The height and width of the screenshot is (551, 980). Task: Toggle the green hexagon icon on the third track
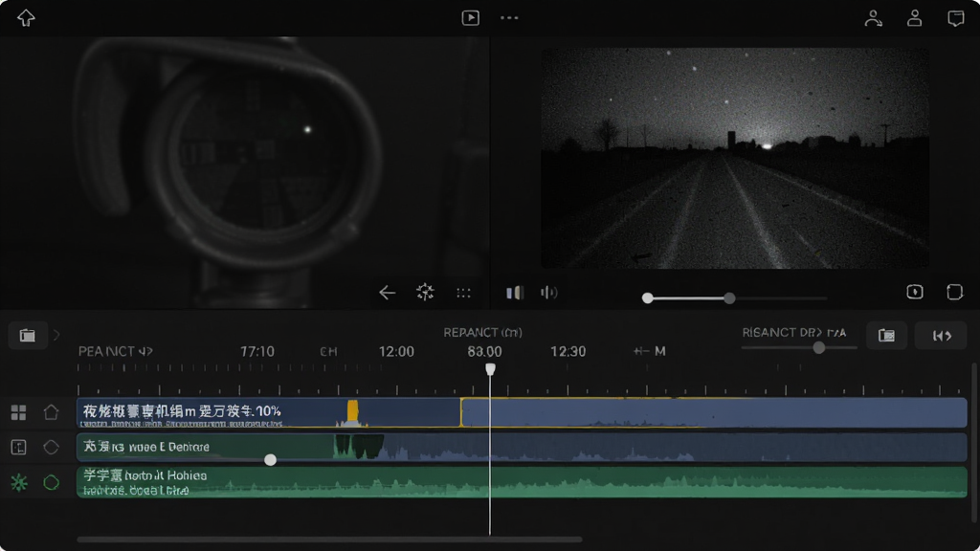(x=52, y=482)
